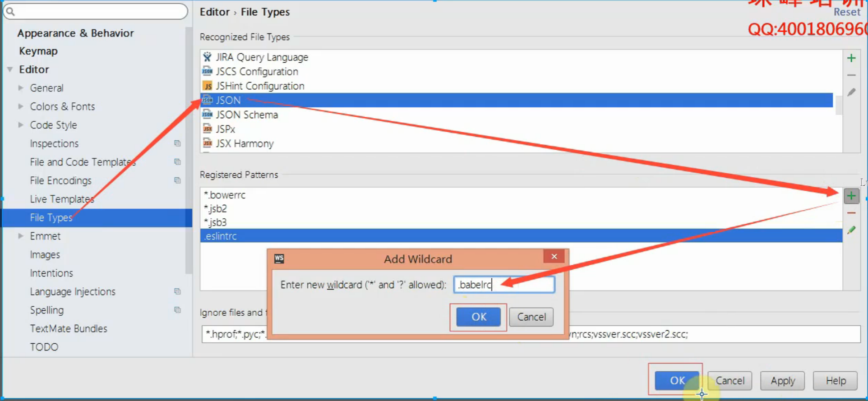Click the JSX Harmony file icon
Screen dimensions: 868x401
point(207,143)
